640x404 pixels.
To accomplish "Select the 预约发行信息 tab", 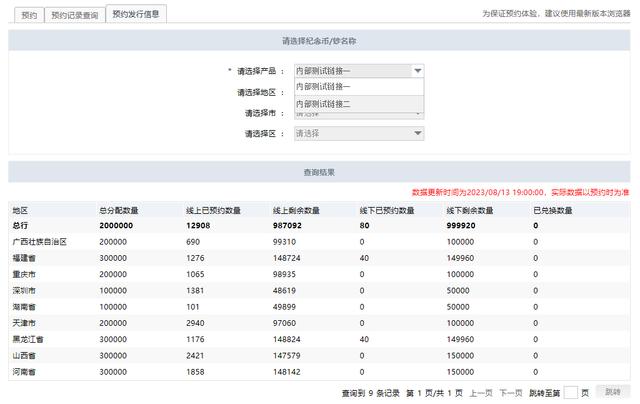I will pyautogui.click(x=136, y=15).
